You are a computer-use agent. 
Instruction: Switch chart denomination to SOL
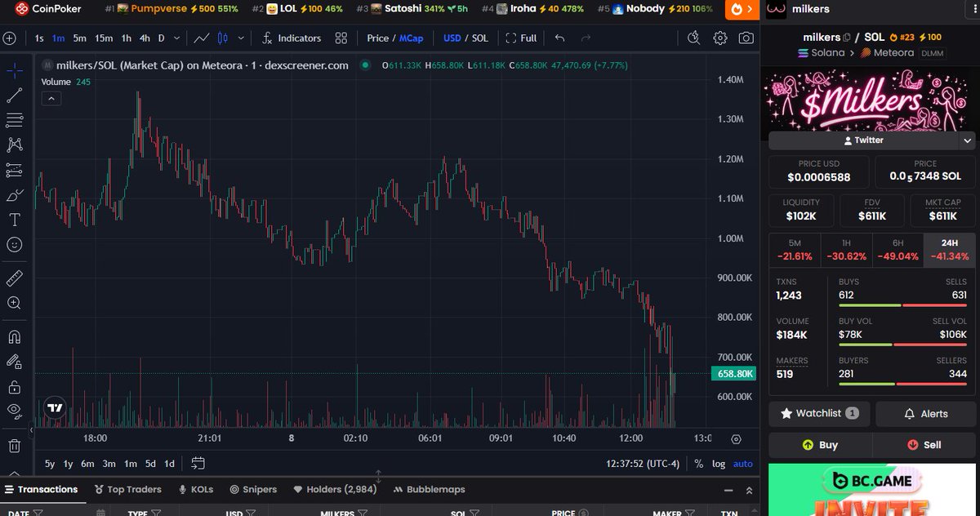[480, 38]
